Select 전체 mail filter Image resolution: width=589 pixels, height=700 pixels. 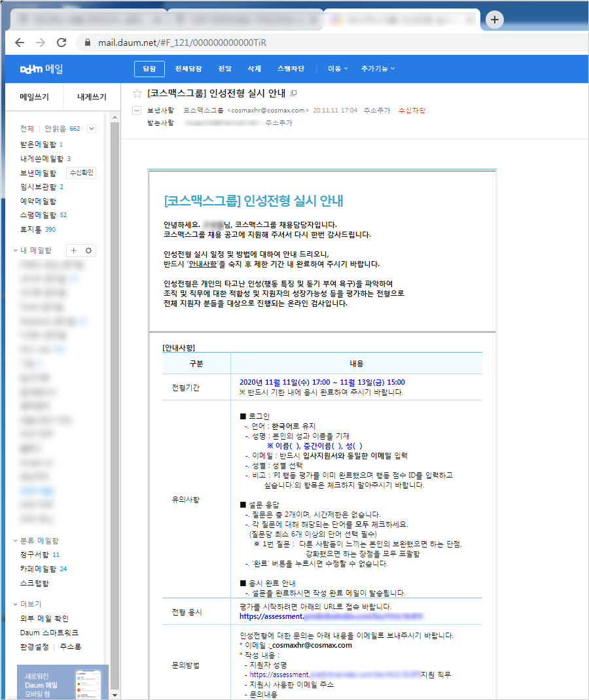click(x=27, y=129)
